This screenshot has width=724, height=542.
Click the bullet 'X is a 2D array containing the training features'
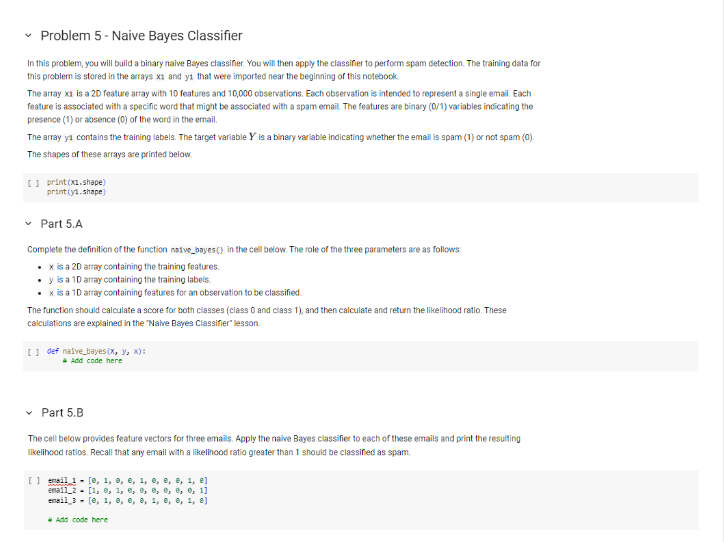pyautogui.click(x=134, y=267)
